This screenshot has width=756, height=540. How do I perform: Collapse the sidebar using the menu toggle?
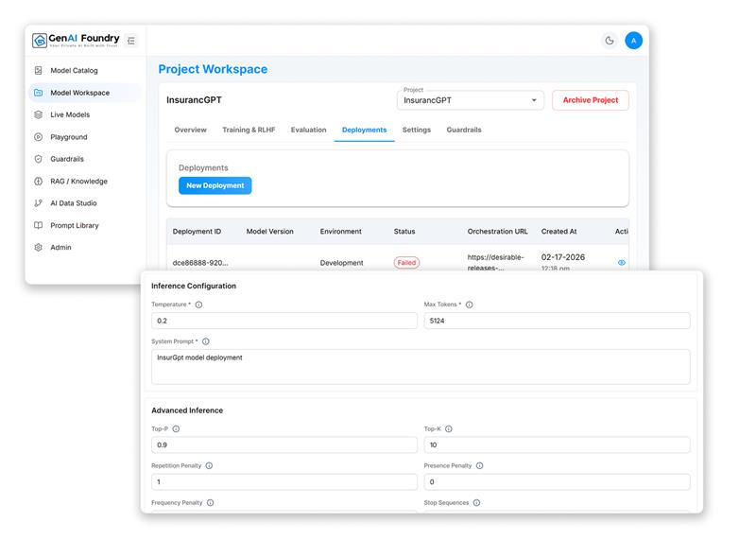(x=131, y=41)
